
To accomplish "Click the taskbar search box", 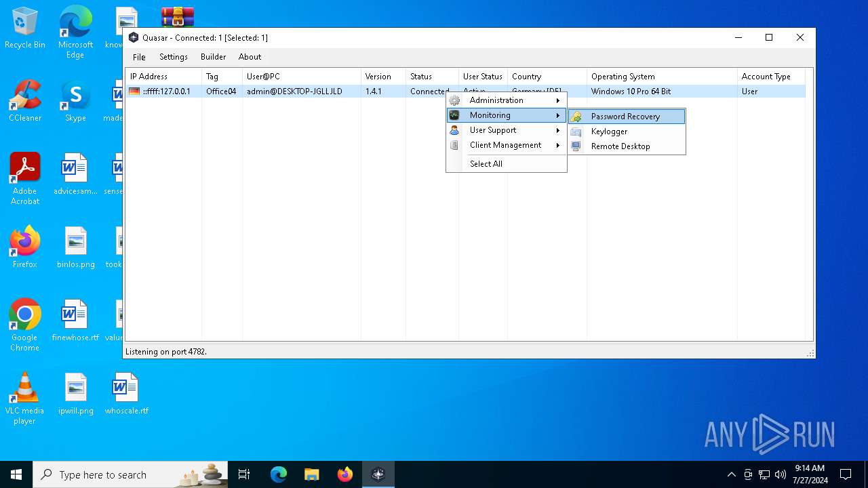I will pyautogui.click(x=130, y=474).
